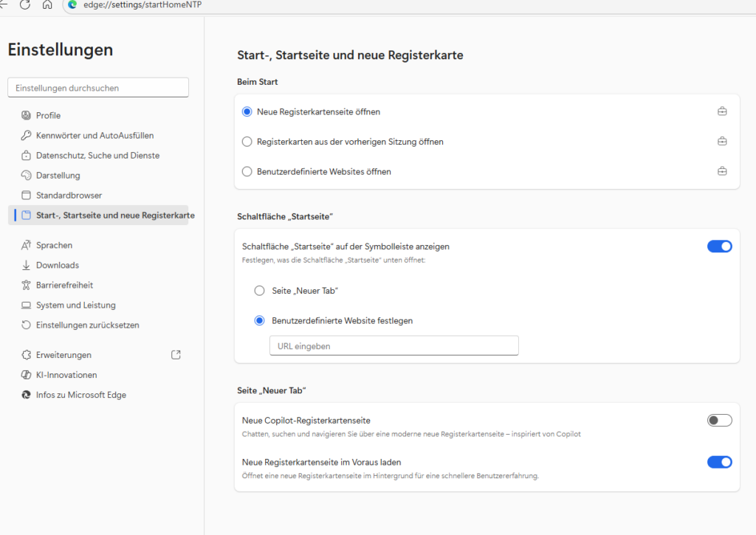Select Registerkarten aus der vorherigen Sitzung öffnen
Screen dimensions: 756x535
[x=247, y=142]
